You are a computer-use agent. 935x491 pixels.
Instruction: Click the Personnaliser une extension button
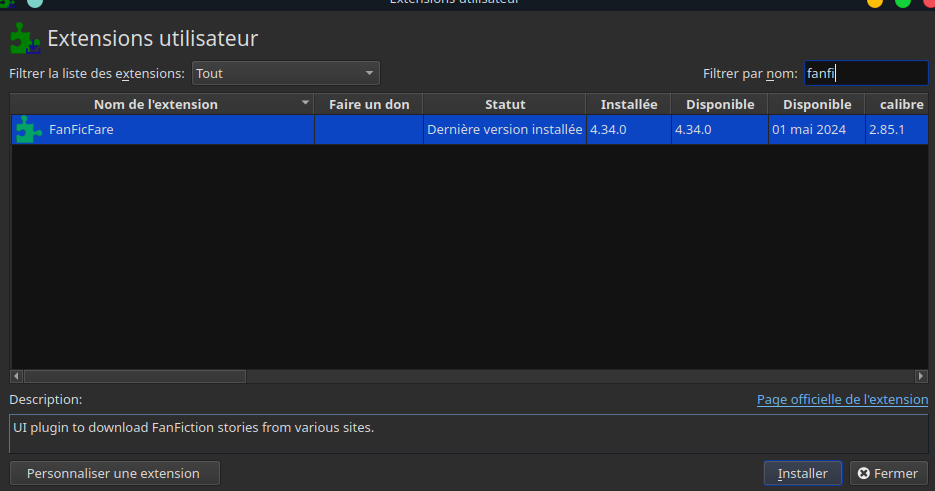pyautogui.click(x=114, y=473)
